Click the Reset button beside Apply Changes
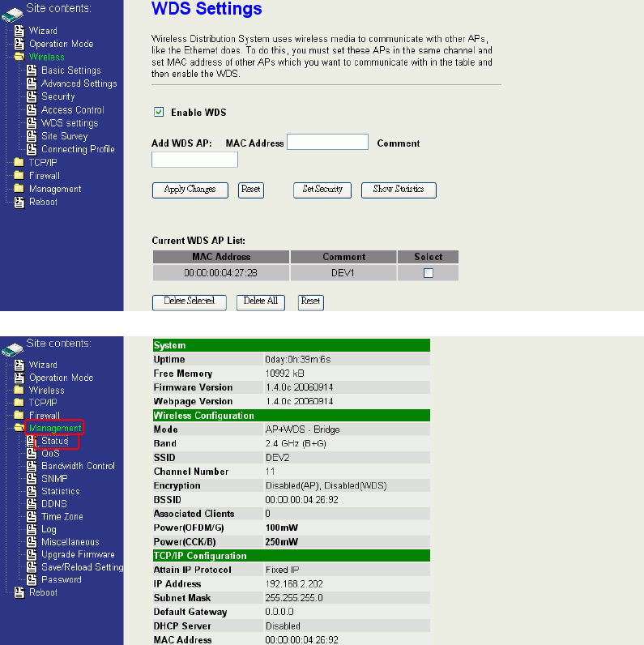The width and height of the screenshot is (644, 645). point(251,190)
